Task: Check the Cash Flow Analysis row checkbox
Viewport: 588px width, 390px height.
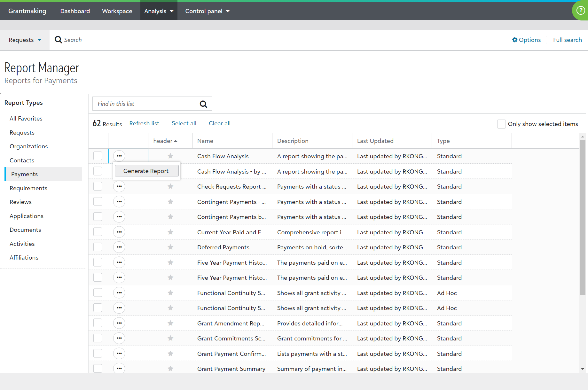Action: pos(98,156)
